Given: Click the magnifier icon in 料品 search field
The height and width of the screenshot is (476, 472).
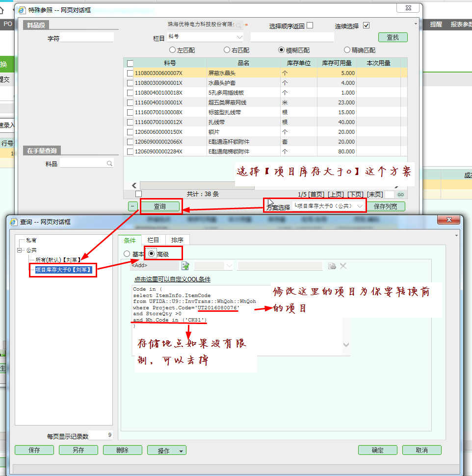Looking at the screenshot, I should pyautogui.click(x=109, y=164).
